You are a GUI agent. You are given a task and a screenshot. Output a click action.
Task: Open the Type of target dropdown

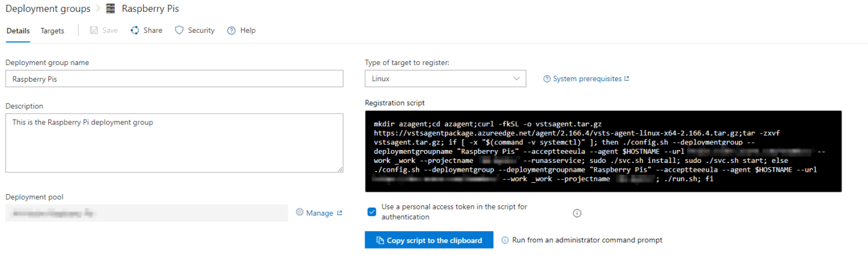pos(445,79)
